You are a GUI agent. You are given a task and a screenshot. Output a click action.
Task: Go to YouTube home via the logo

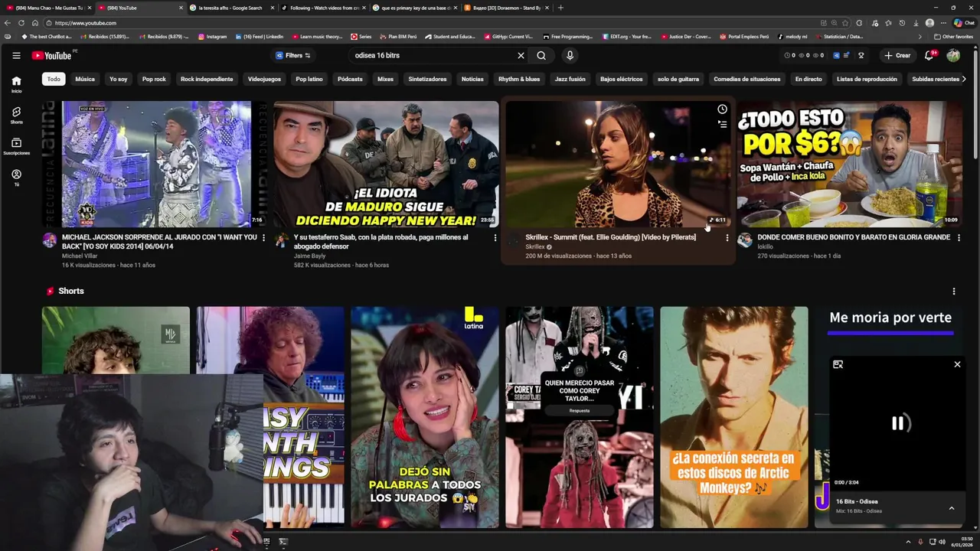(x=52, y=55)
